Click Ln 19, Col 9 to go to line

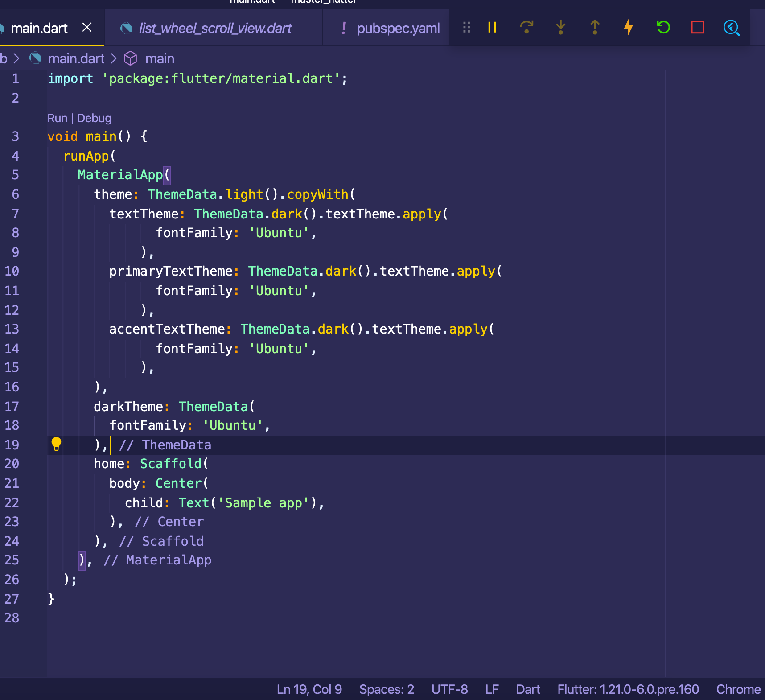(309, 689)
